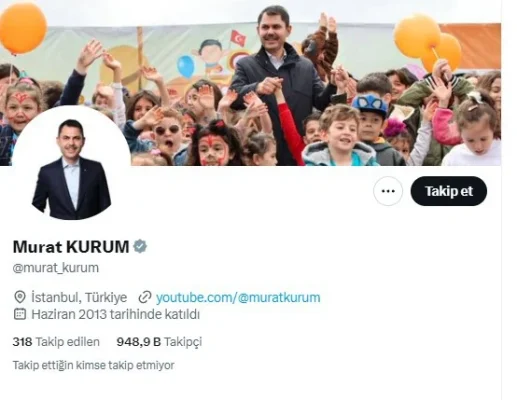Screen dimensions: 517x400
Task: Open the youtube.com/@muratkurum link
Action: tap(238, 297)
